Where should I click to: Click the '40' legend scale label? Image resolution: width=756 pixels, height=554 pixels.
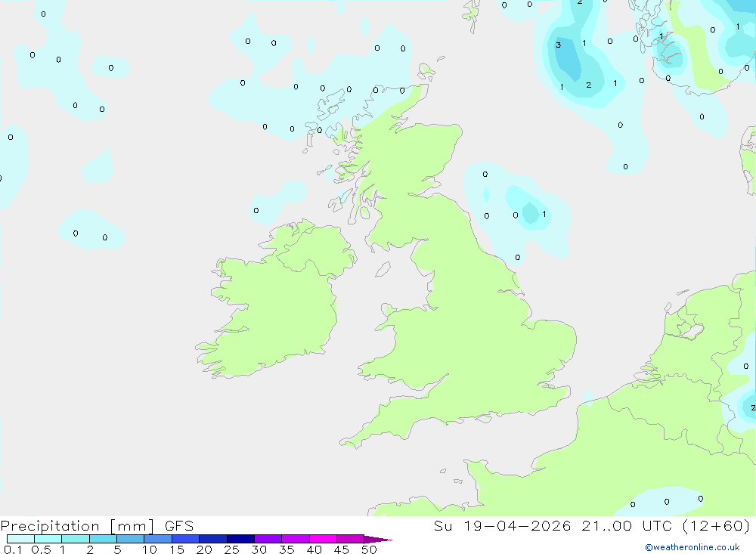[314, 549]
